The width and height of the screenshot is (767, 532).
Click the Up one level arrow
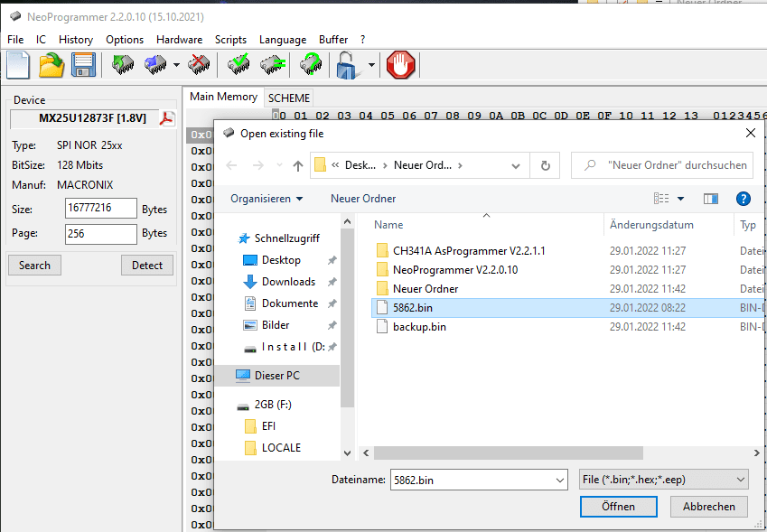point(298,166)
